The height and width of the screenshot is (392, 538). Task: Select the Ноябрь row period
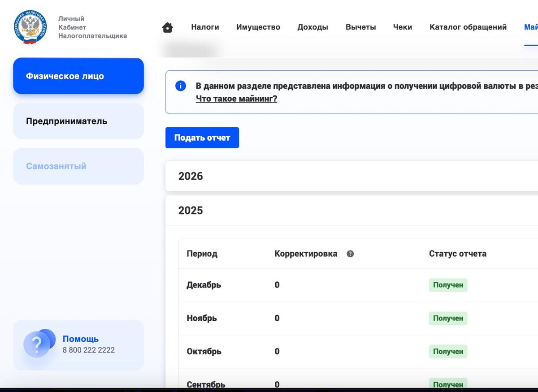[x=202, y=318]
